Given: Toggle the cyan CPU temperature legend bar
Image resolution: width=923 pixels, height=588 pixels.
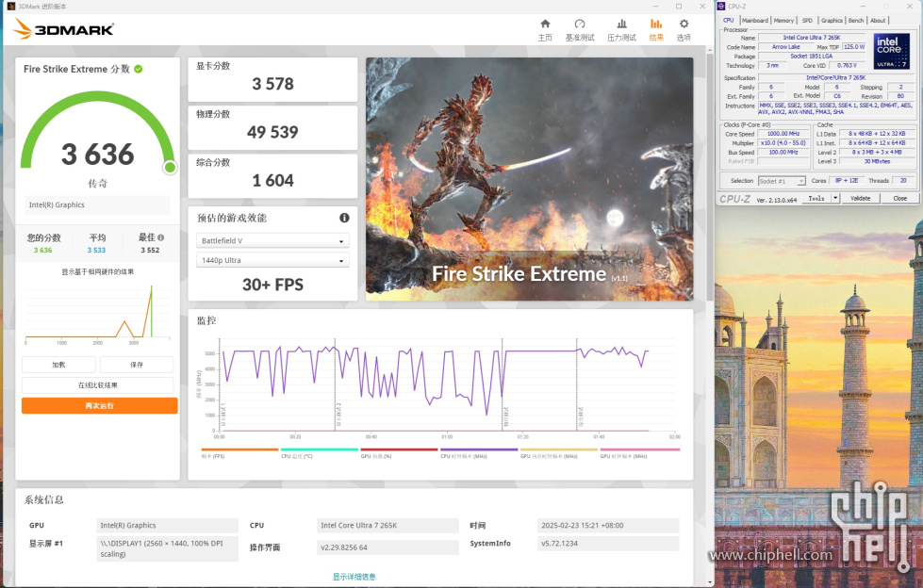Looking at the screenshot, I should click(x=320, y=449).
